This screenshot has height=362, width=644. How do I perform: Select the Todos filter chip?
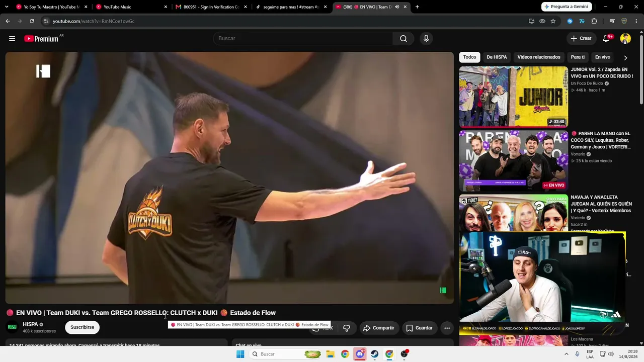[469, 57]
